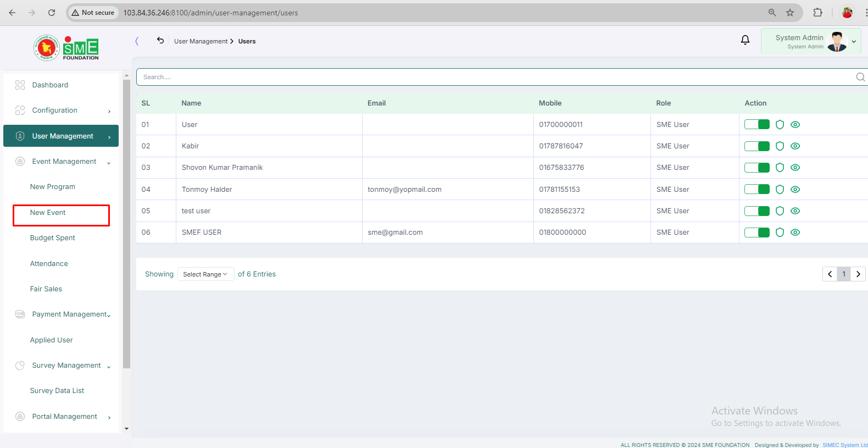Click the SME Foundation logo
The width and height of the screenshot is (868, 448).
point(66,48)
